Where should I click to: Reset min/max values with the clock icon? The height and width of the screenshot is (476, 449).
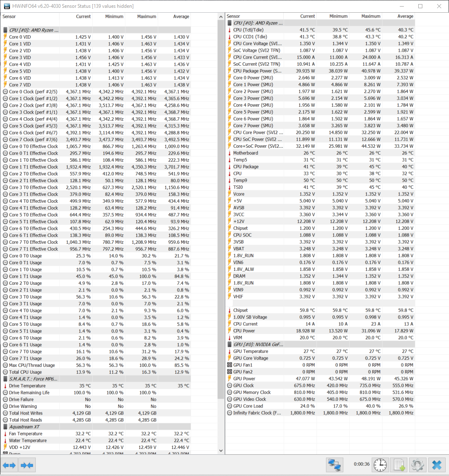[380, 465]
